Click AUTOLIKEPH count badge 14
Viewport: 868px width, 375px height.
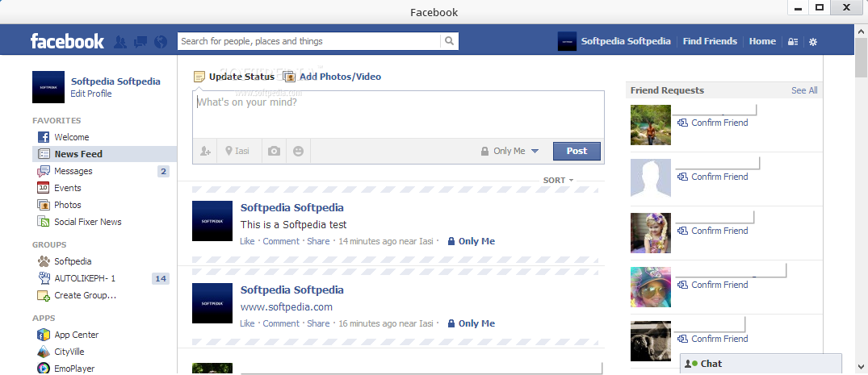click(161, 279)
